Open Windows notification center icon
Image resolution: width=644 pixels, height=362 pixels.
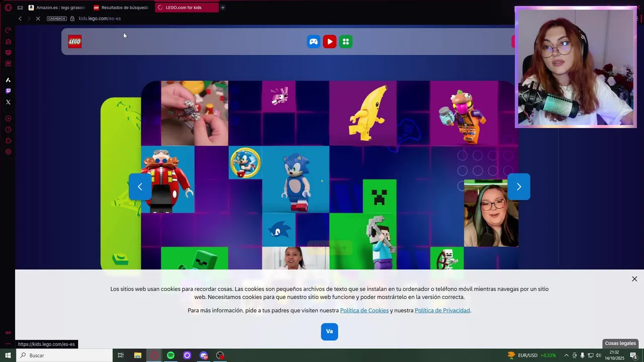[633, 355]
